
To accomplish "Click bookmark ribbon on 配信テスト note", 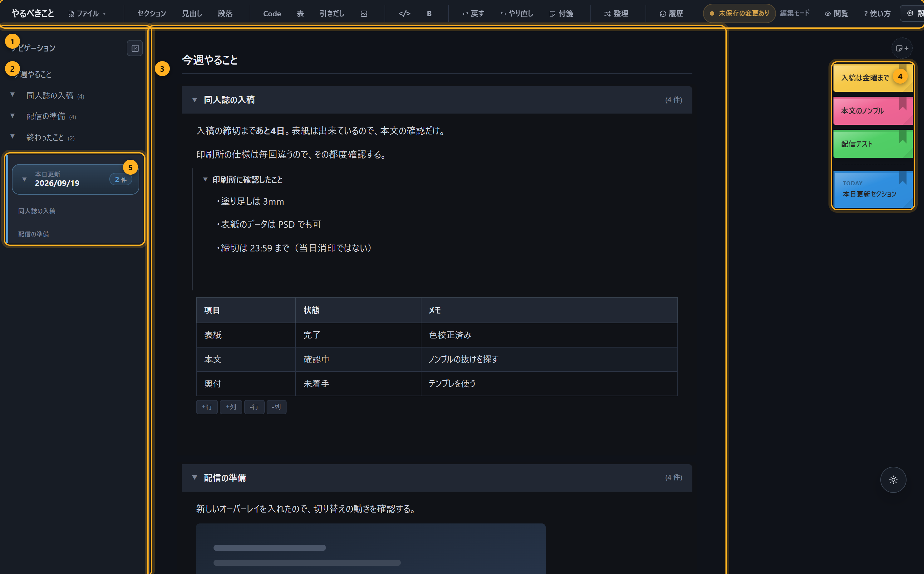I will [x=903, y=136].
